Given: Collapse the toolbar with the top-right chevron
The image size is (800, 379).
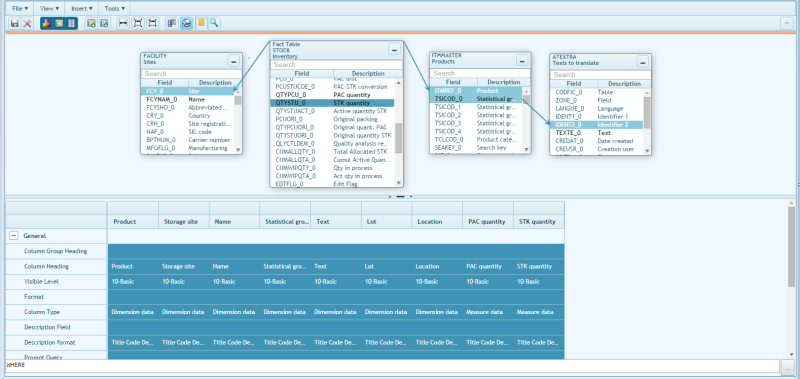Looking at the screenshot, I should click(x=786, y=23).
